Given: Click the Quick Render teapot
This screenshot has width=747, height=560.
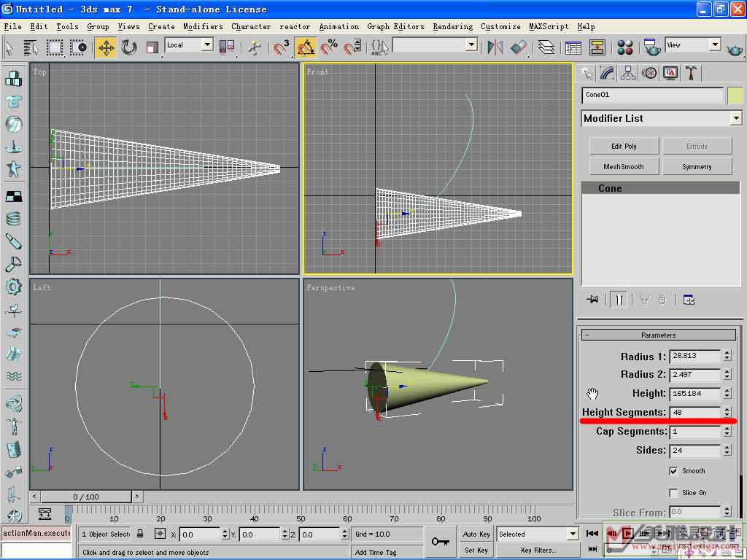Looking at the screenshot, I should tap(735, 48).
